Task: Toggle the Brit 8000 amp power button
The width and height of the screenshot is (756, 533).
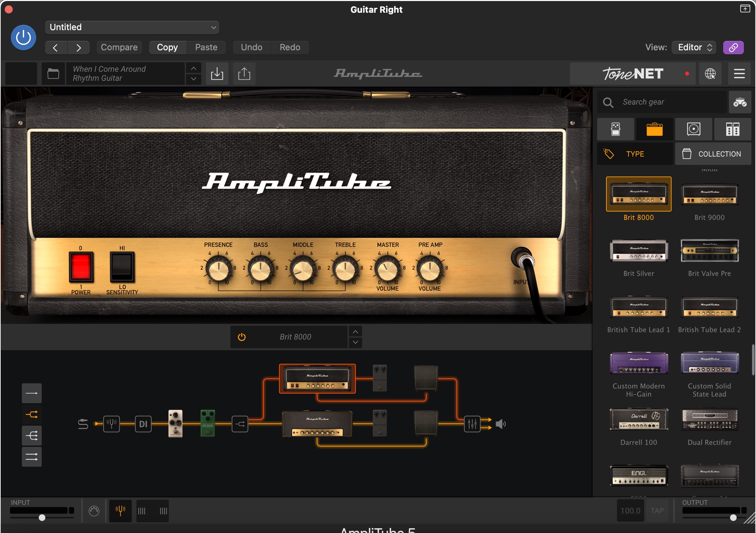Action: 242,337
